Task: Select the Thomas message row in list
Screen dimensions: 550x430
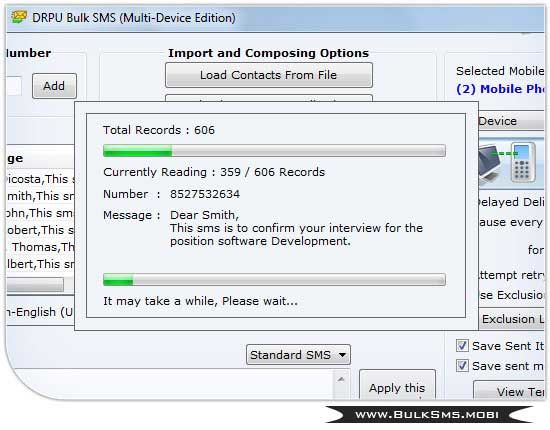Action: 40,247
